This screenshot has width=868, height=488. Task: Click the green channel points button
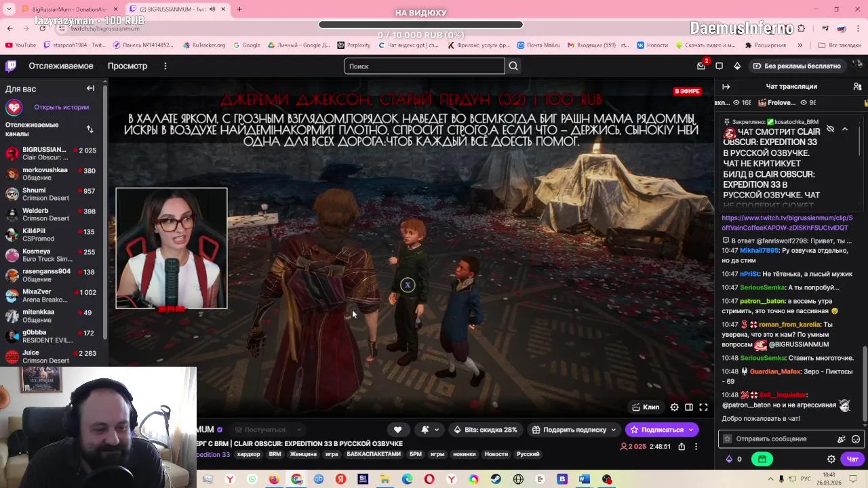pyautogui.click(x=762, y=459)
